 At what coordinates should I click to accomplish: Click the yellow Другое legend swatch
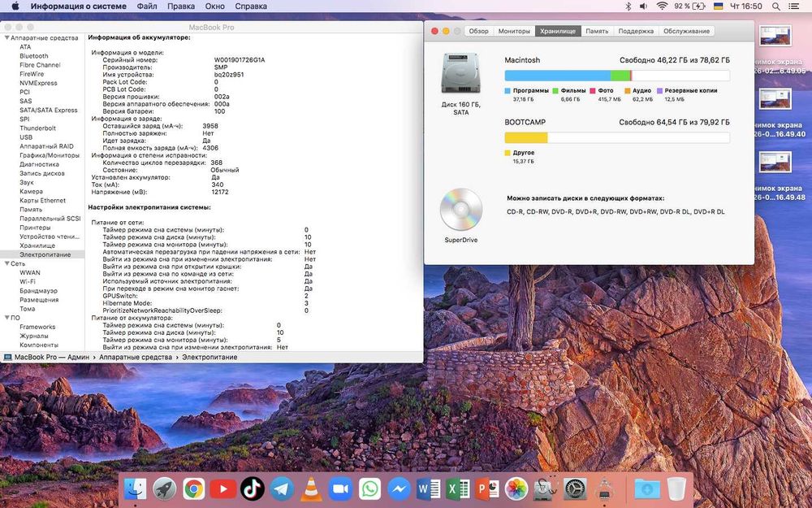(x=508, y=153)
